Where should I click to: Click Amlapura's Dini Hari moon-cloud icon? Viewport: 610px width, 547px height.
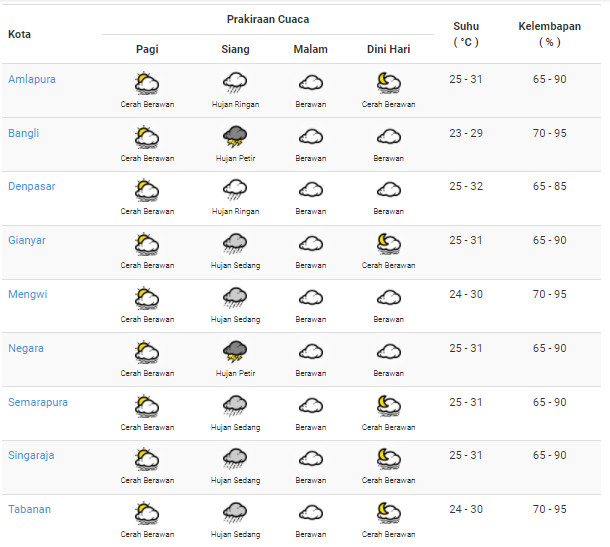(388, 83)
